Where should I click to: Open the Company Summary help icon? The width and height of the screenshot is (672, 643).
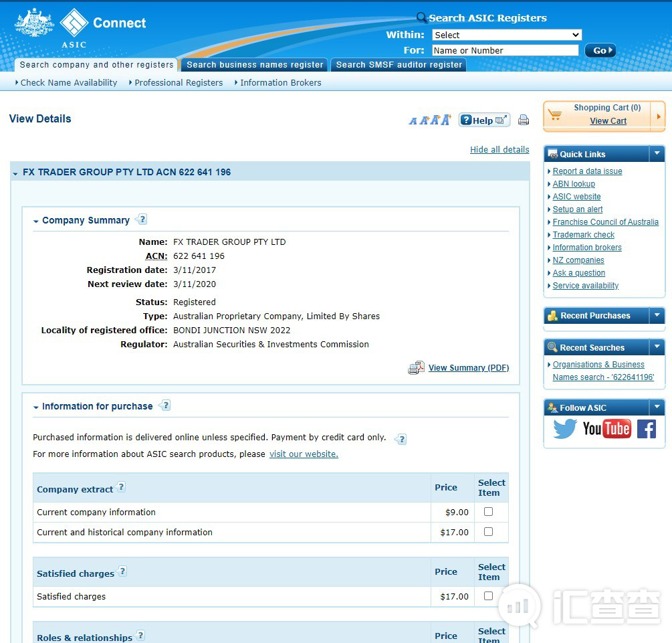(142, 219)
